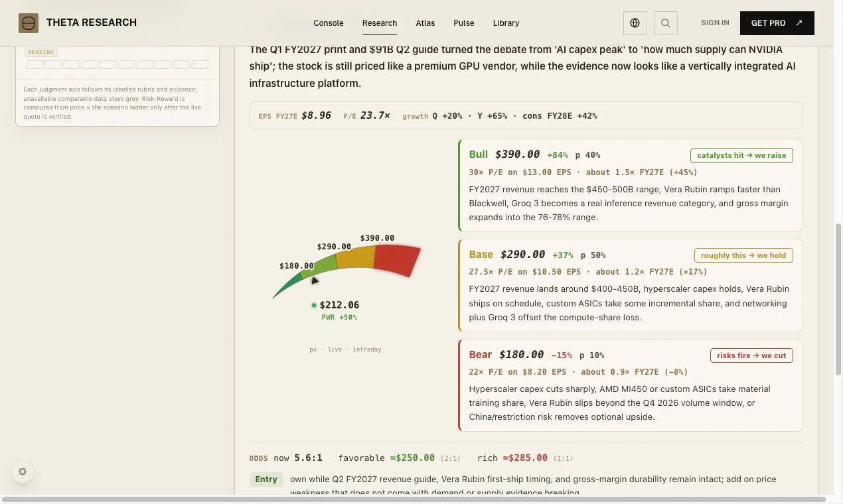The height and width of the screenshot is (504, 843).
Task: Switch to the Research tab
Action: (x=380, y=23)
